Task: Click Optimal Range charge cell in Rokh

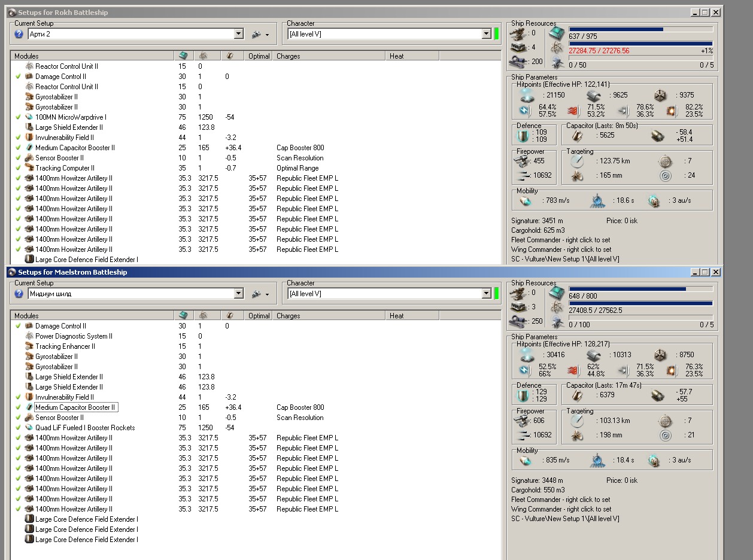Action: point(297,168)
